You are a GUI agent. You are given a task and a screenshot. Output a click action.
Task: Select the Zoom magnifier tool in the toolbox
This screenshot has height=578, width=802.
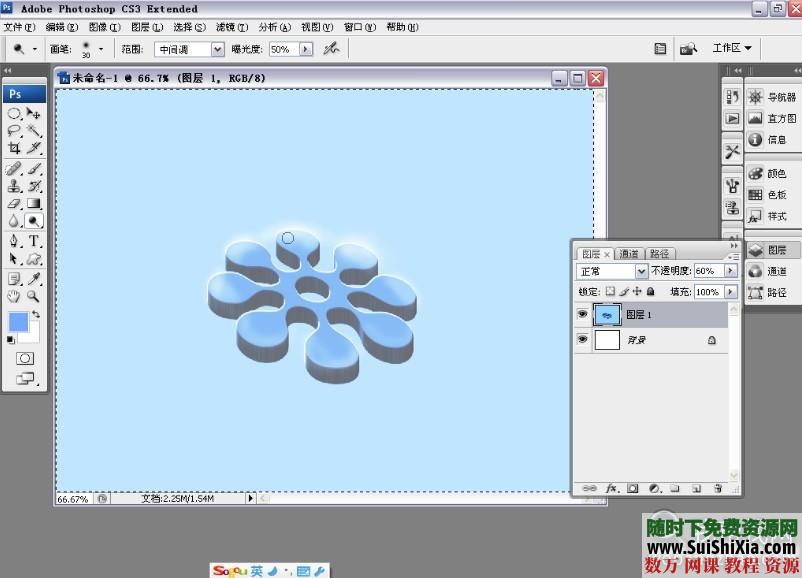[x=34, y=296]
